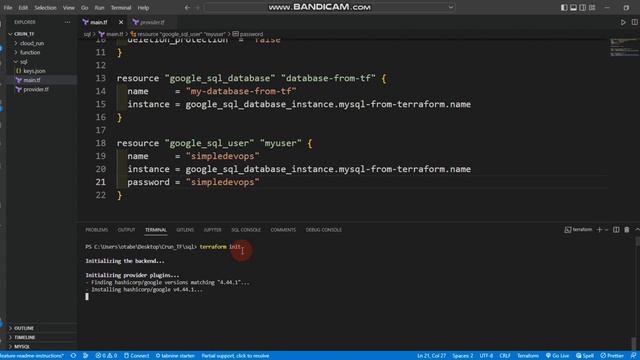Open the Run menu
This screenshot has height=360, width=640.
point(99,7)
